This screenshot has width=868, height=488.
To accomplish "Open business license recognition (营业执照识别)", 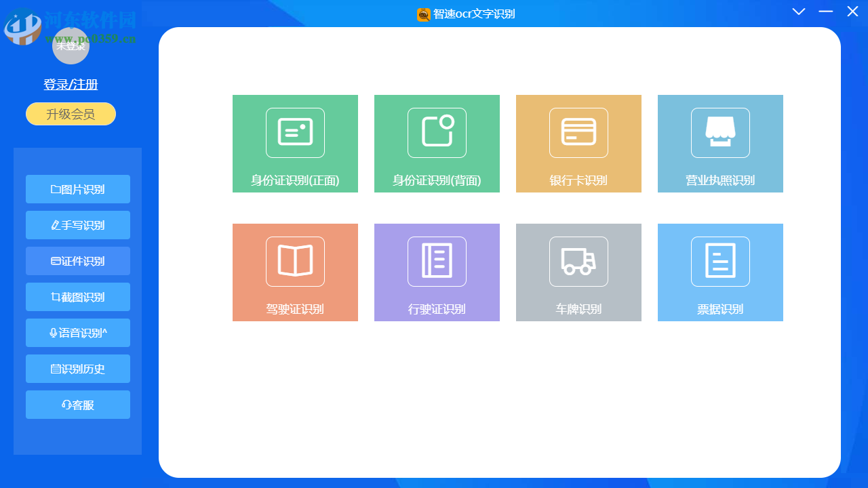I will (x=720, y=144).
